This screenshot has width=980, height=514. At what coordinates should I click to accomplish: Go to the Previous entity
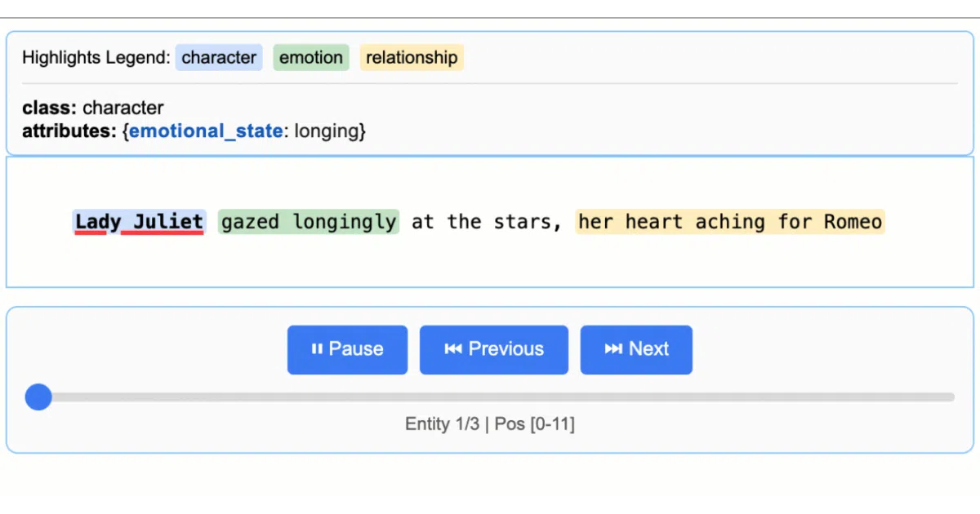[x=494, y=350]
